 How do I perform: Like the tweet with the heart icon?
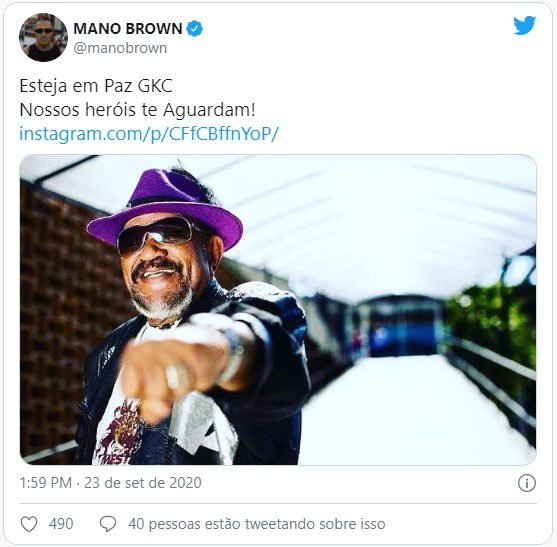29,524
